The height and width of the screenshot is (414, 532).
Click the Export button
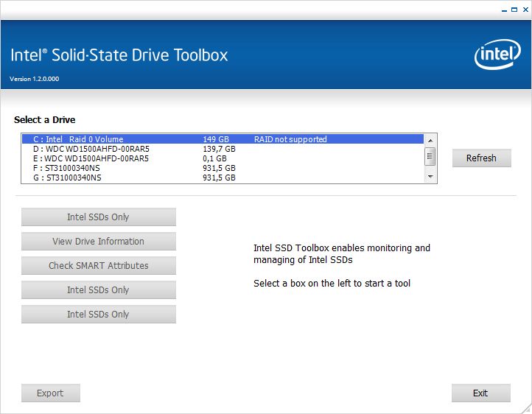click(x=51, y=393)
